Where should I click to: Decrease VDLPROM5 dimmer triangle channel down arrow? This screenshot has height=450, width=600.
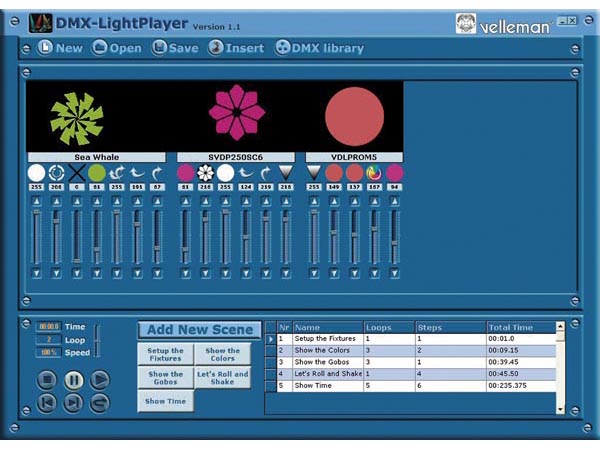tap(314, 273)
